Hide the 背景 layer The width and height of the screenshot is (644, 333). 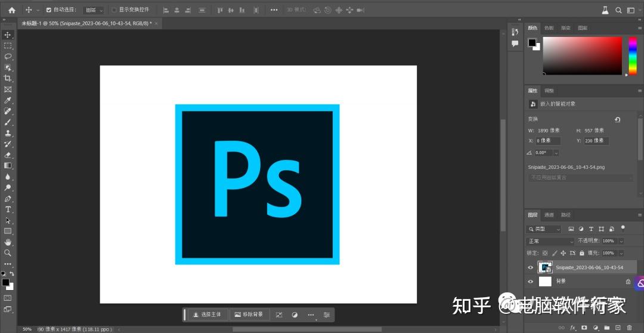[x=530, y=282]
